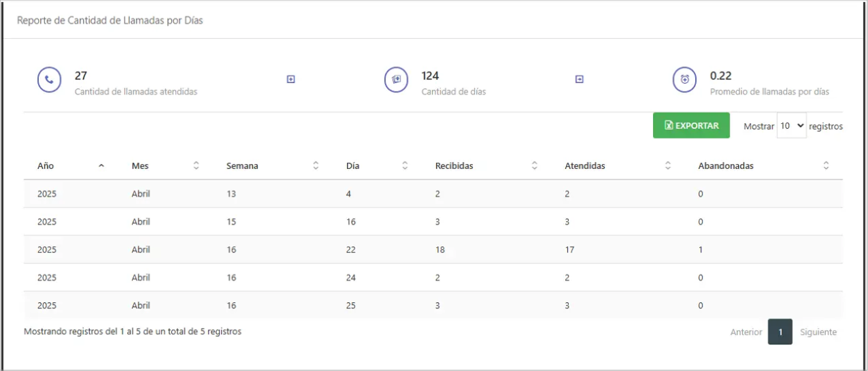The image size is (868, 371).
Task: Sort by Semana column arrows
Action: pos(316,166)
